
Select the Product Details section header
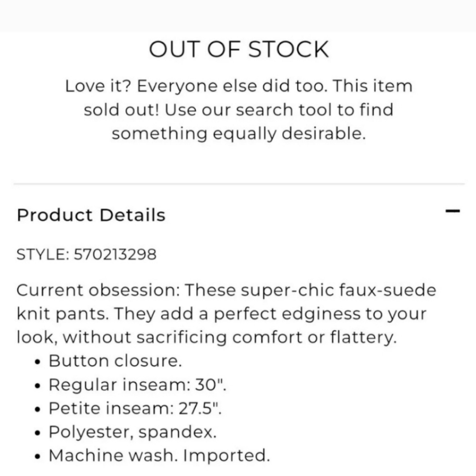(91, 215)
